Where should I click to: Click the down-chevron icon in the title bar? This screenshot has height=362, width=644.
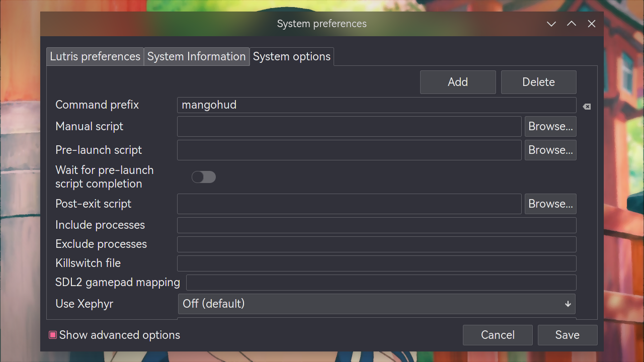(x=551, y=24)
